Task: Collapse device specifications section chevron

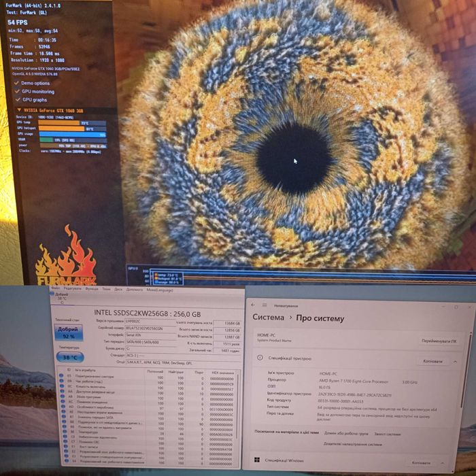Action: coord(456,362)
